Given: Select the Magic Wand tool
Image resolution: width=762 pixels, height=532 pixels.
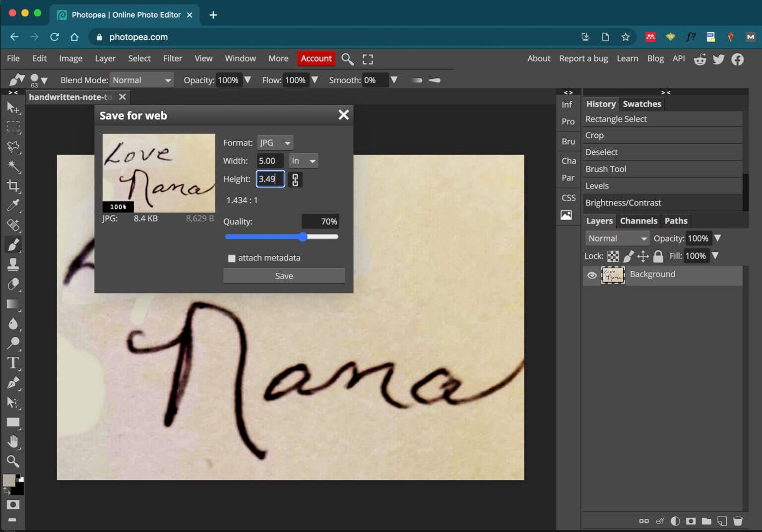Looking at the screenshot, I should [13, 167].
